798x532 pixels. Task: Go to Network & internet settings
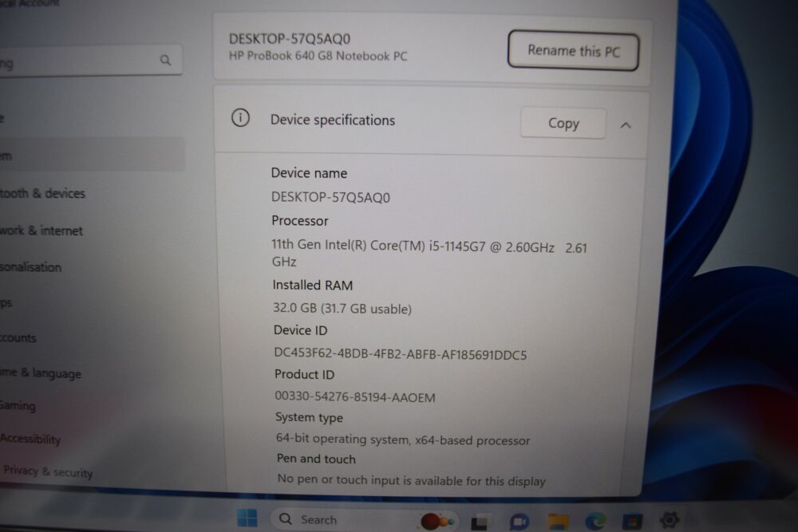click(x=41, y=231)
